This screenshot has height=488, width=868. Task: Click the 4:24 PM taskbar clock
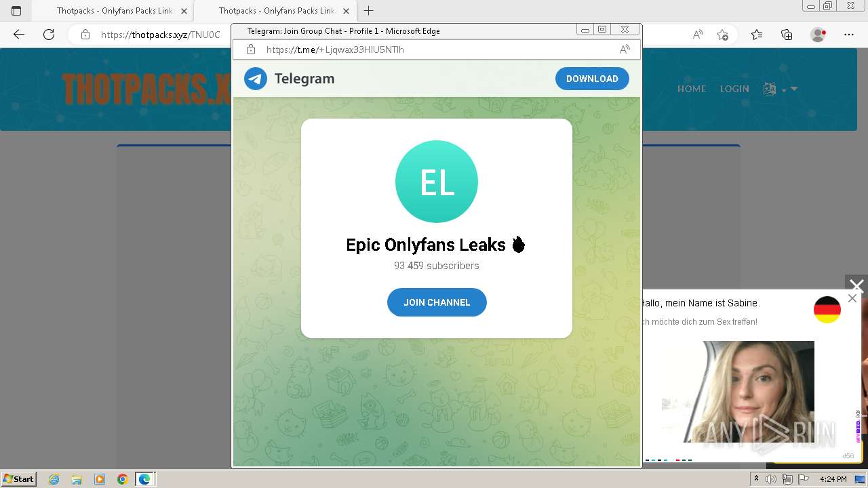point(833,479)
